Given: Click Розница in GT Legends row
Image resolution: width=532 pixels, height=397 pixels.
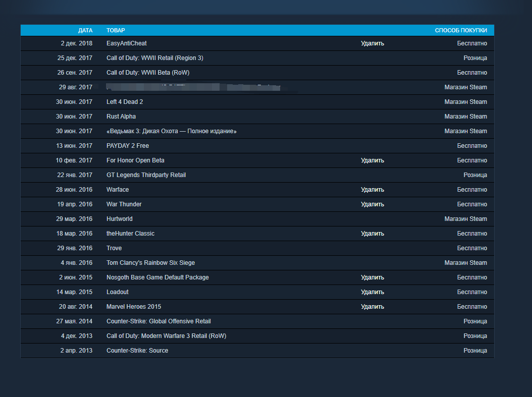Looking at the screenshot, I should pos(475,175).
